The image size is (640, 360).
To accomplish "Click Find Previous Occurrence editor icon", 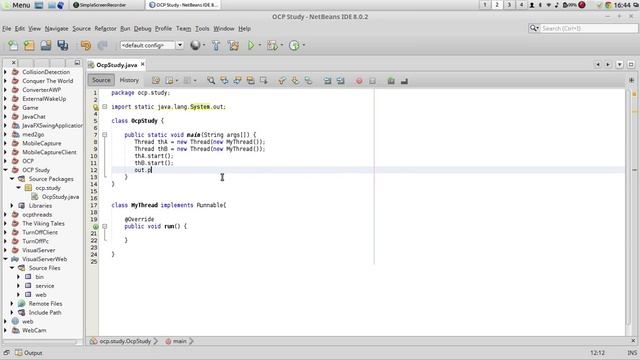I will coord(224,80).
